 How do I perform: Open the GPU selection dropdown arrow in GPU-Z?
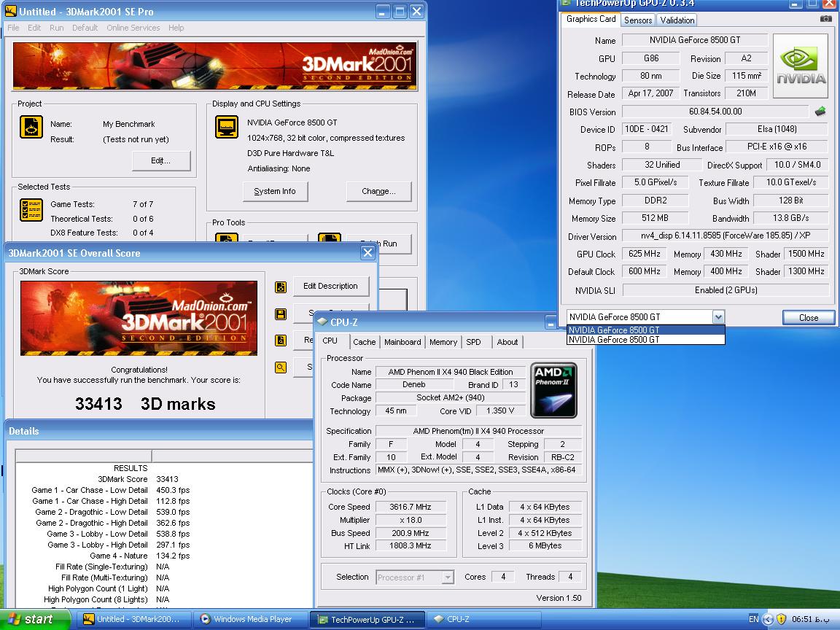click(x=718, y=317)
